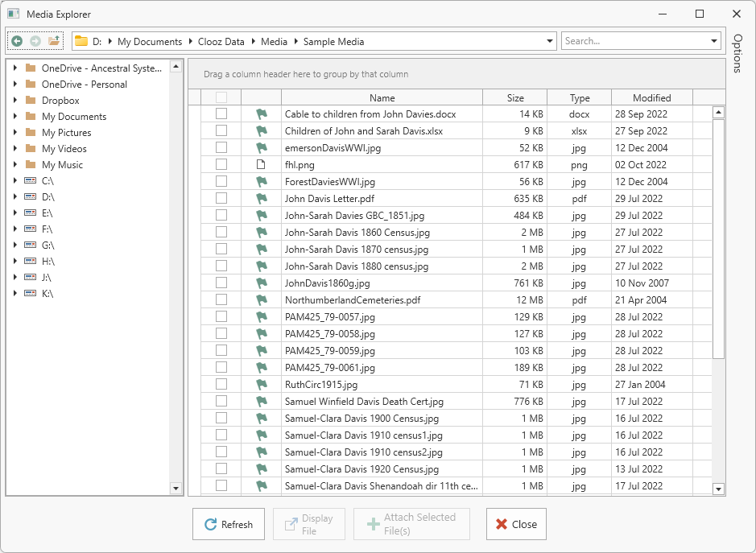Screen dimensions: 756x553
Task: Expand the My Documents tree node
Action: click(15, 117)
